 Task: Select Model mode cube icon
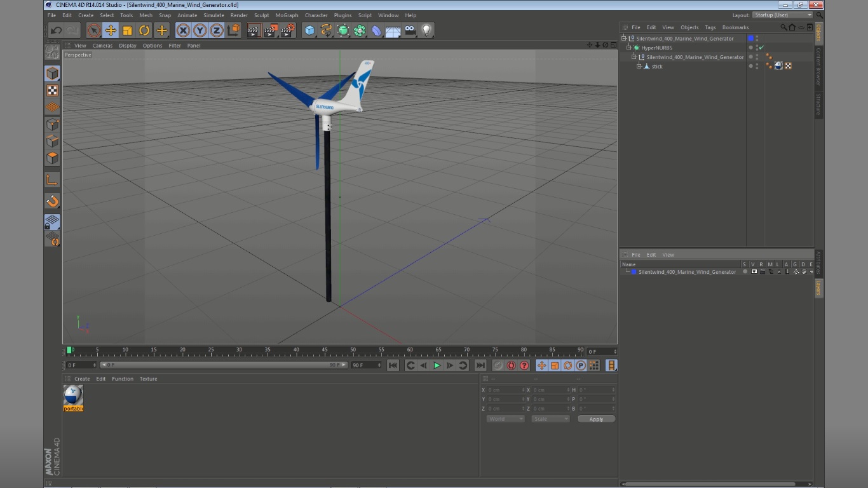click(52, 74)
